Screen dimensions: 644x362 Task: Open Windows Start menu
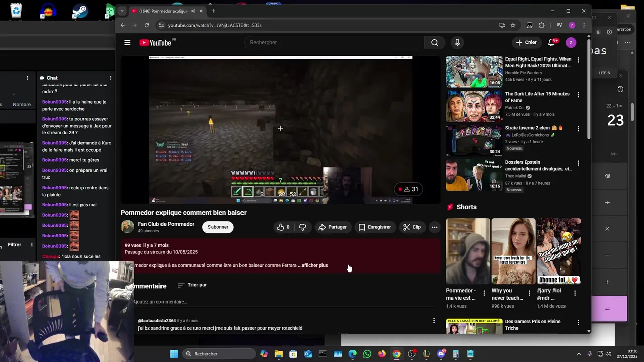pyautogui.click(x=174, y=354)
